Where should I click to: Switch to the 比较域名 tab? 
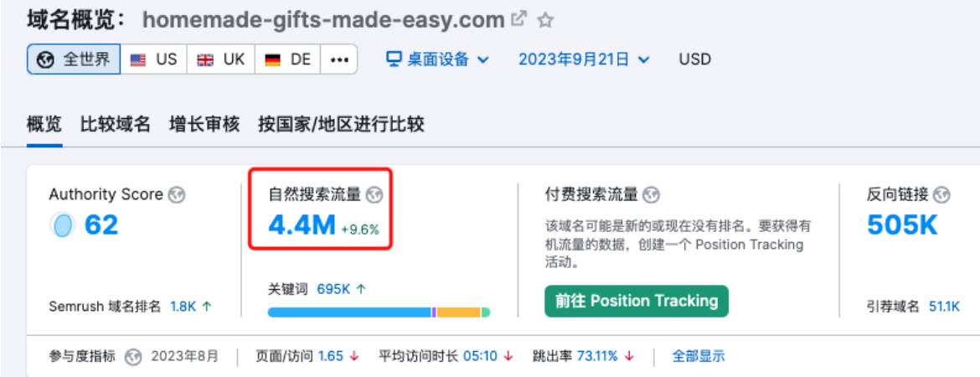(x=116, y=125)
